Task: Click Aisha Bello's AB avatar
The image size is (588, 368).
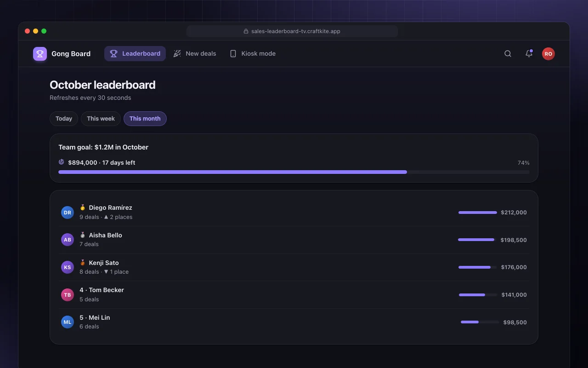Action: coord(68,240)
